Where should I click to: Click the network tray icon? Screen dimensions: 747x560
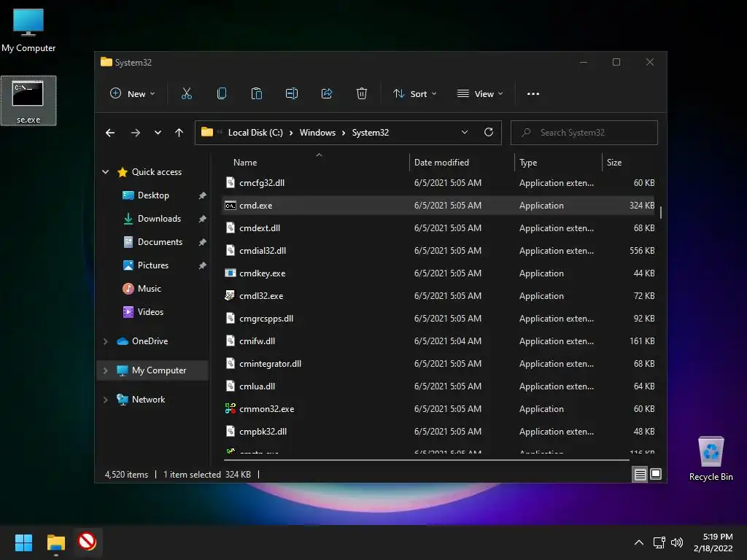pos(659,542)
